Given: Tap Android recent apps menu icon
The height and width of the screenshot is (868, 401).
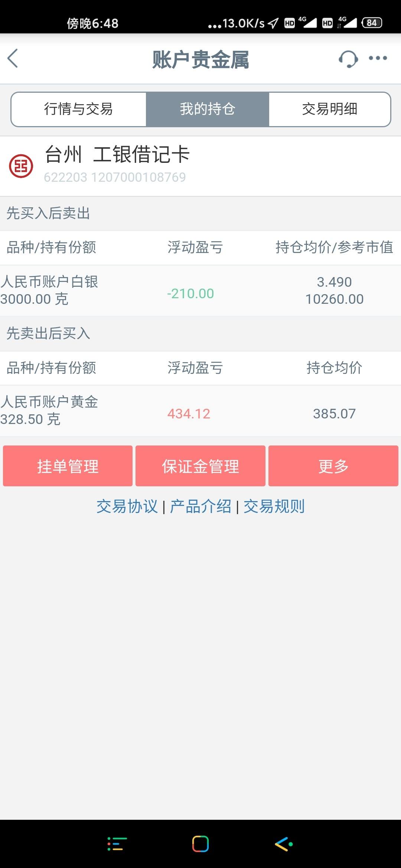Looking at the screenshot, I should (117, 844).
